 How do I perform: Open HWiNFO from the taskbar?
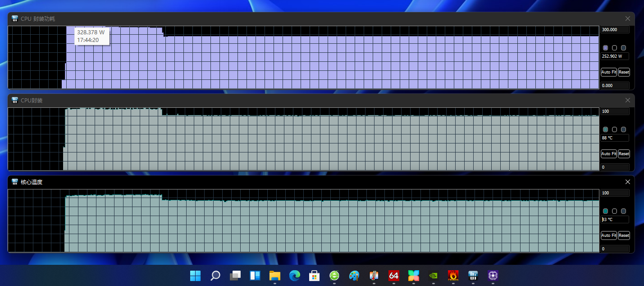point(473,275)
